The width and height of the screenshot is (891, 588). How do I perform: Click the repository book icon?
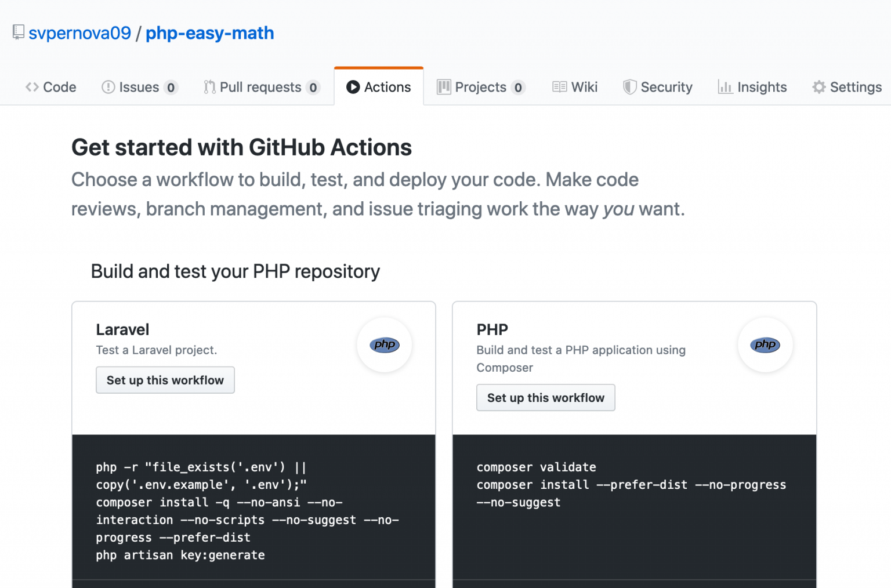(x=19, y=32)
